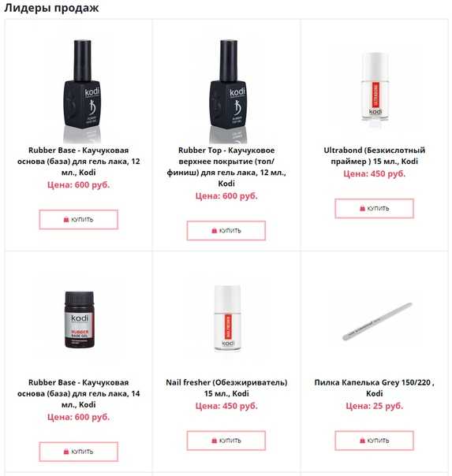Click the shopping bag icon under 12 ml Rubber Base
The height and width of the screenshot is (476, 452).
[x=66, y=220]
